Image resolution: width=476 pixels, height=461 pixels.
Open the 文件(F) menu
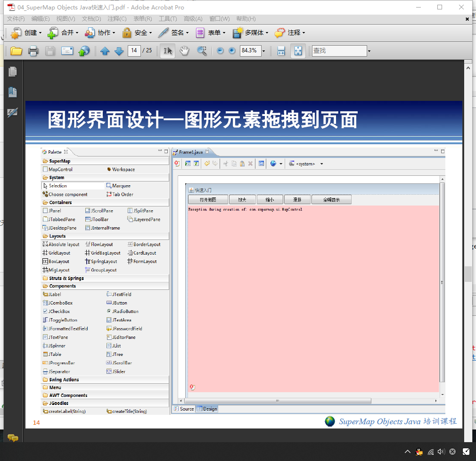coord(16,19)
